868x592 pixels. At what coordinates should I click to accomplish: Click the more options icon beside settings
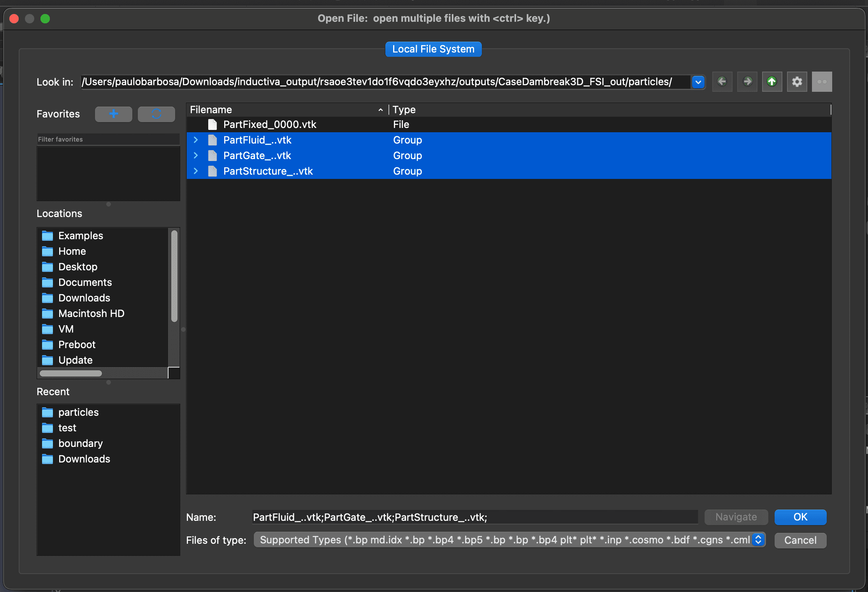click(822, 82)
